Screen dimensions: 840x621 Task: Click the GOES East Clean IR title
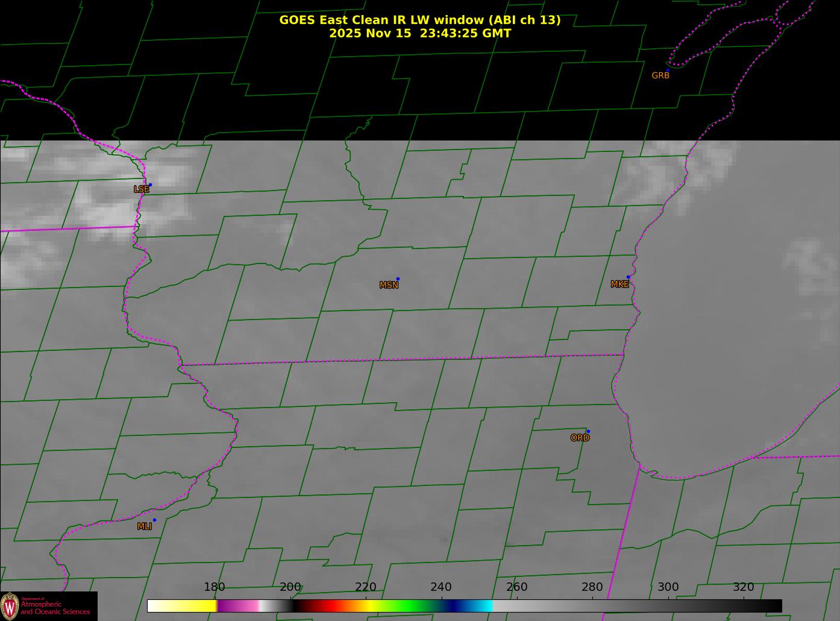419,20
